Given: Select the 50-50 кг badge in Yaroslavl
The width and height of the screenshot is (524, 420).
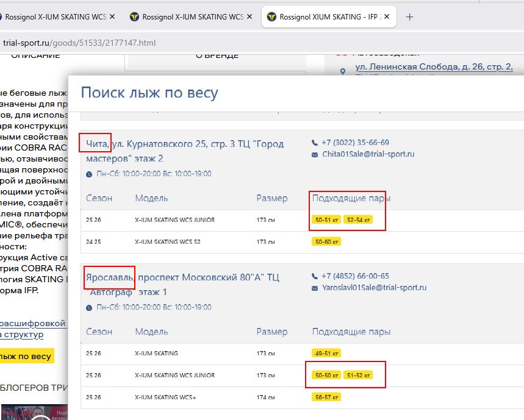Looking at the screenshot, I should (326, 376).
